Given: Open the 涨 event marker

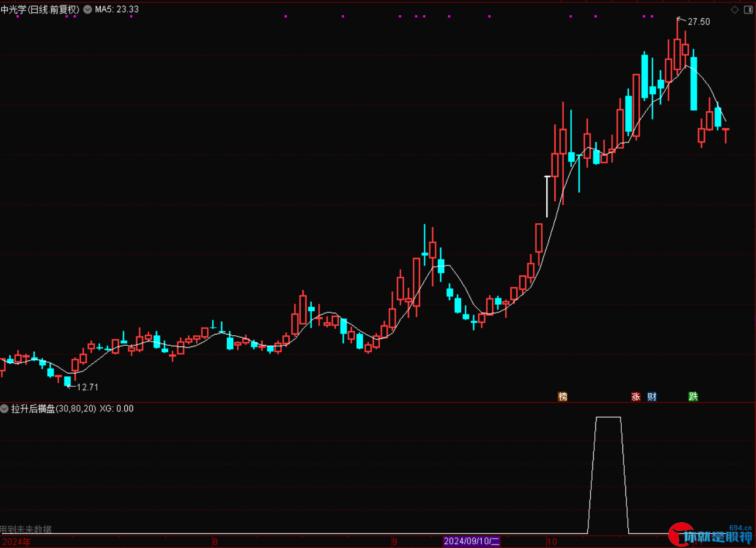Looking at the screenshot, I should pyautogui.click(x=636, y=397).
